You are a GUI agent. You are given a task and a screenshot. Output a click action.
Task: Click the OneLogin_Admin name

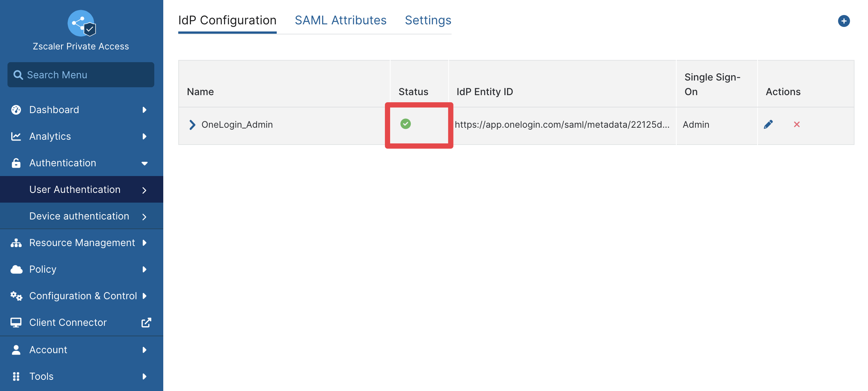click(x=237, y=125)
